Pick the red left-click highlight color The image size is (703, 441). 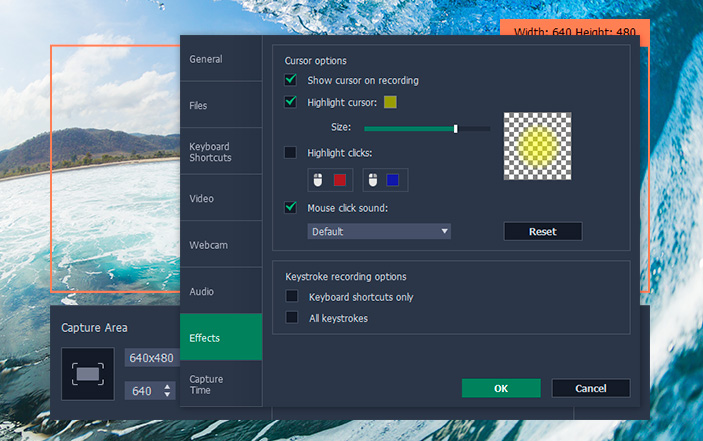340,181
